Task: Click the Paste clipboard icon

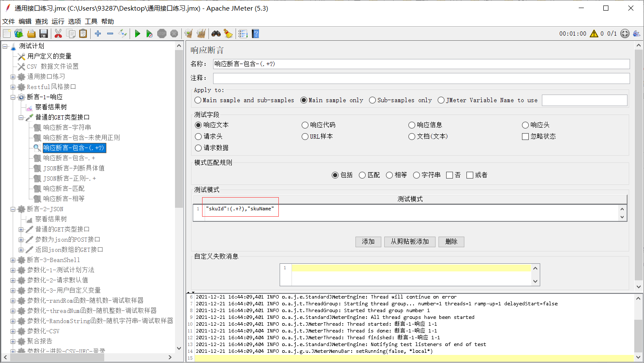Action: pos(83,34)
